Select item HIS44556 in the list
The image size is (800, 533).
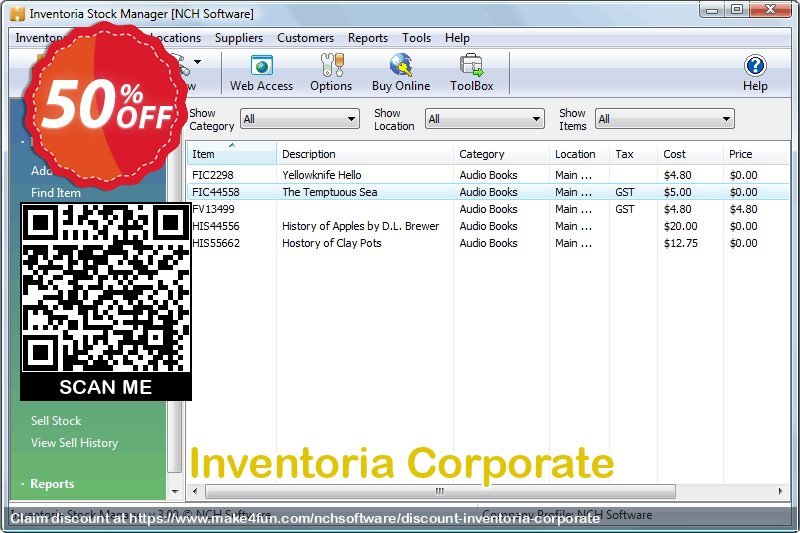(x=488, y=226)
